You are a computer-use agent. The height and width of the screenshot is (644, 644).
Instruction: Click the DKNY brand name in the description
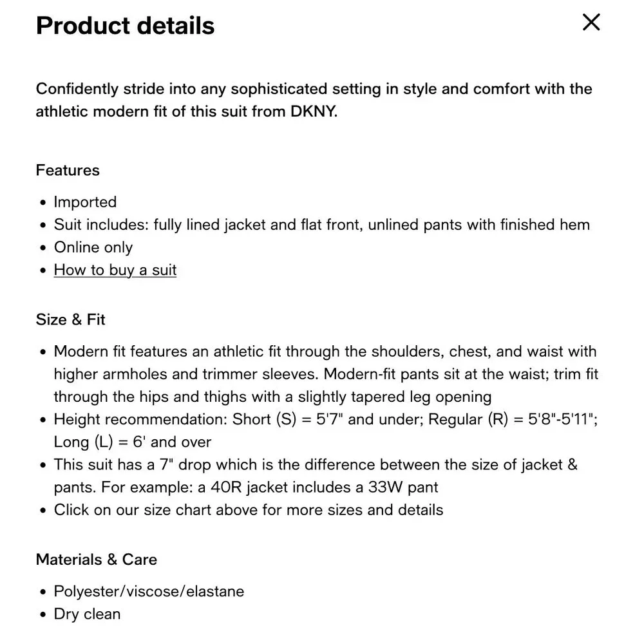point(314,111)
